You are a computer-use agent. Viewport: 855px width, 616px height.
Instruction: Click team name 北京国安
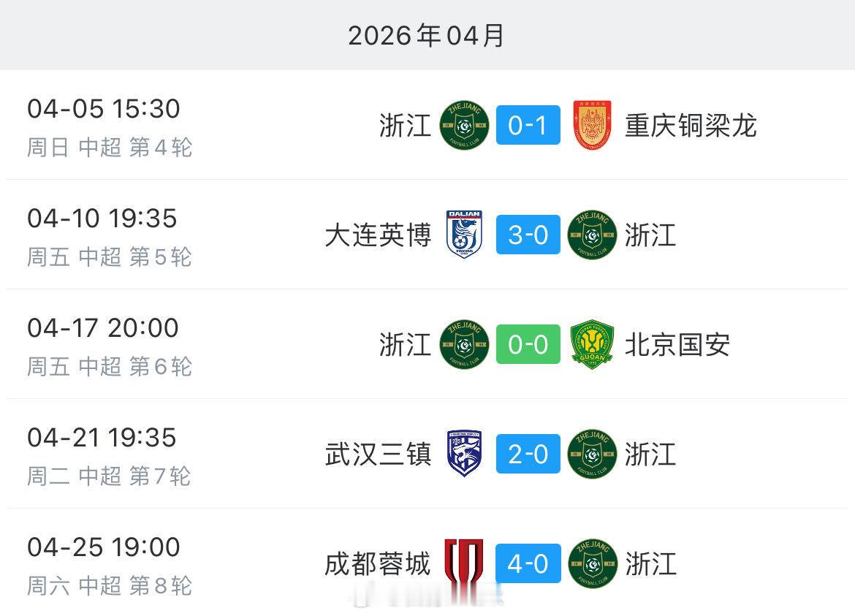[x=677, y=345]
